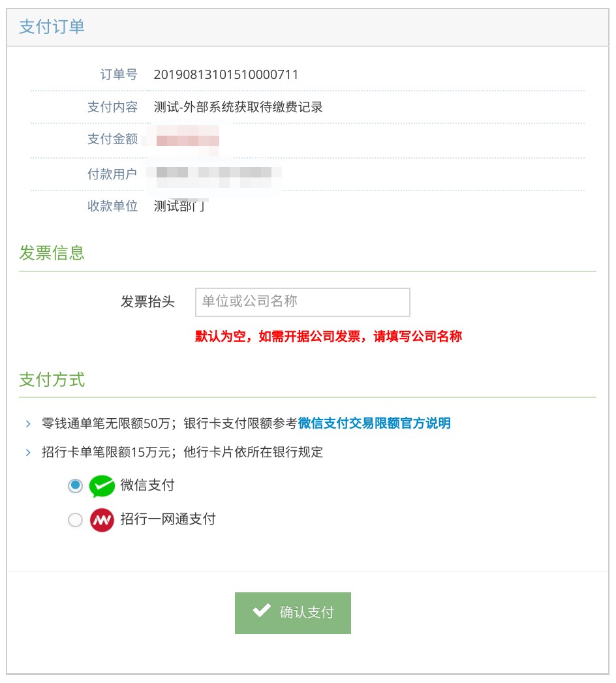Click the order number 20190813101510000711
Image resolution: width=616 pixels, height=683 pixels.
226,74
